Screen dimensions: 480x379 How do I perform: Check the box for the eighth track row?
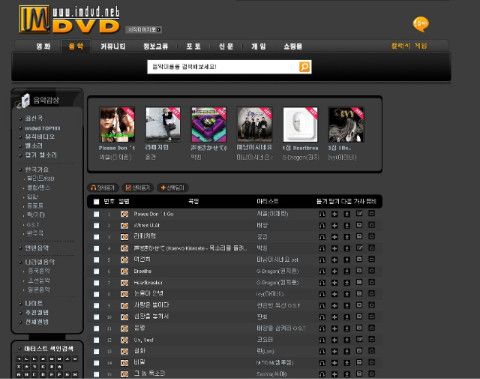96,294
